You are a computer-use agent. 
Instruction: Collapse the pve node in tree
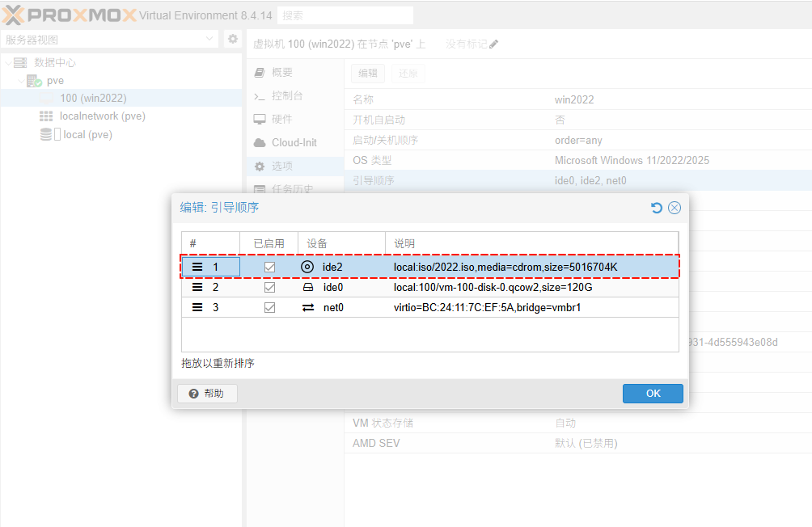(21, 81)
